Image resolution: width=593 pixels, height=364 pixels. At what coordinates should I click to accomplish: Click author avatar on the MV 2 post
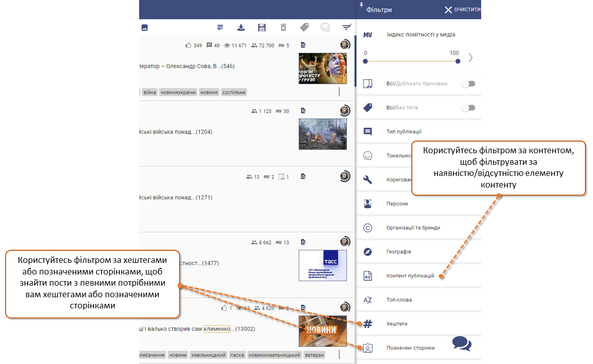click(345, 176)
